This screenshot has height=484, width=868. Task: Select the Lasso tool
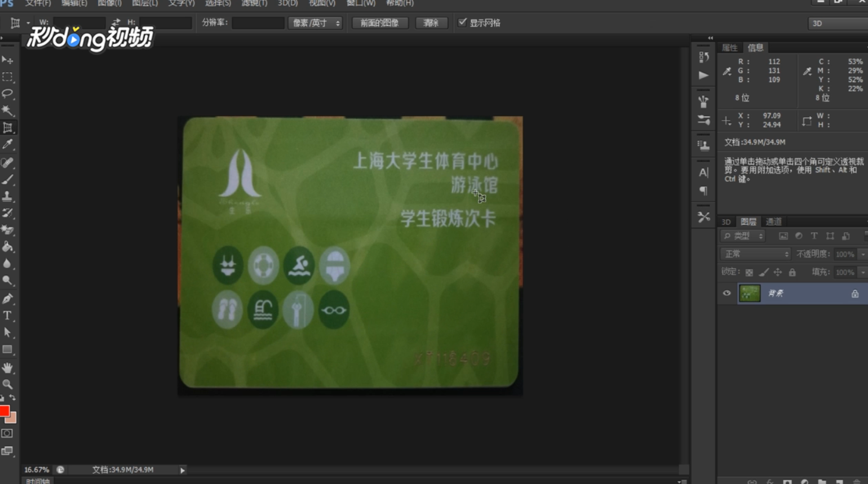(7, 94)
